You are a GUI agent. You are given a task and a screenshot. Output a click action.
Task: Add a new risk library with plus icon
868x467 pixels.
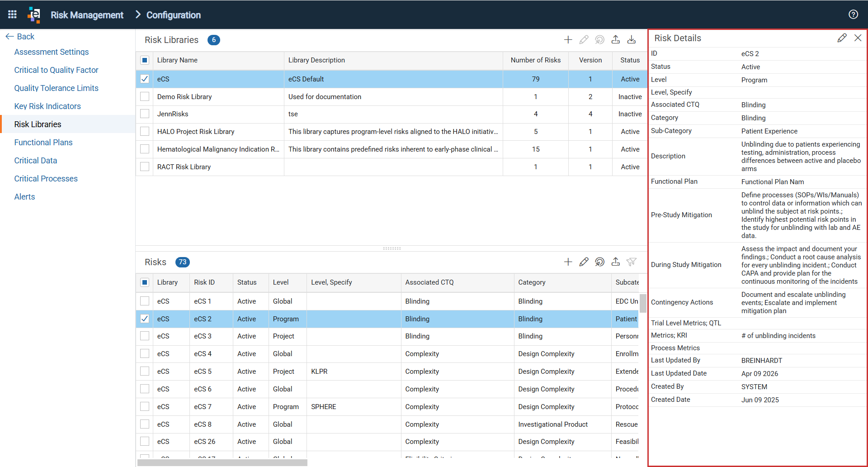568,40
